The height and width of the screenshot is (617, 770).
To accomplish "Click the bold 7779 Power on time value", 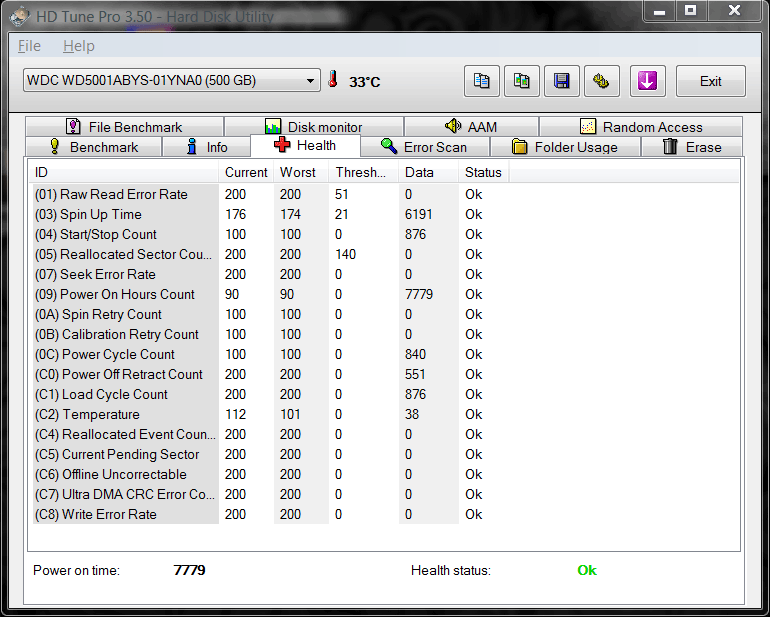I will coord(190,570).
